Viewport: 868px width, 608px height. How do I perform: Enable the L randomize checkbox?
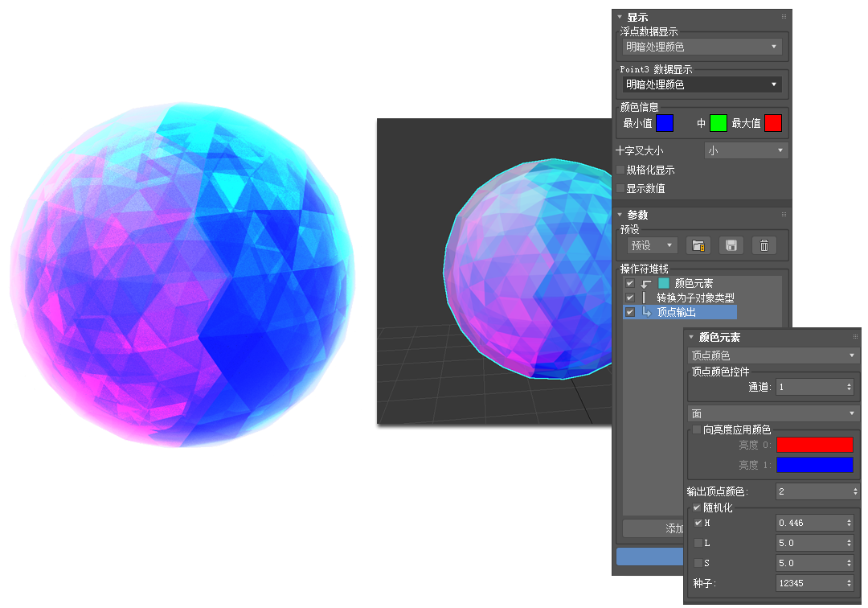[698, 543]
